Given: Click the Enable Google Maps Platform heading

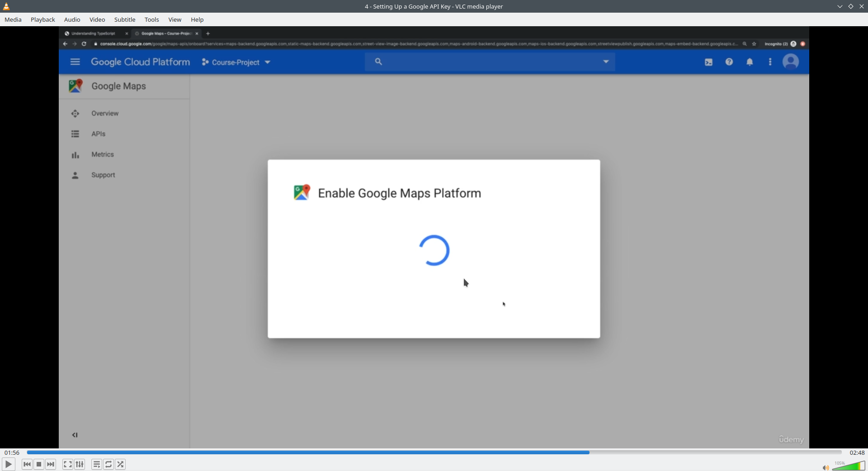Looking at the screenshot, I should tap(400, 193).
